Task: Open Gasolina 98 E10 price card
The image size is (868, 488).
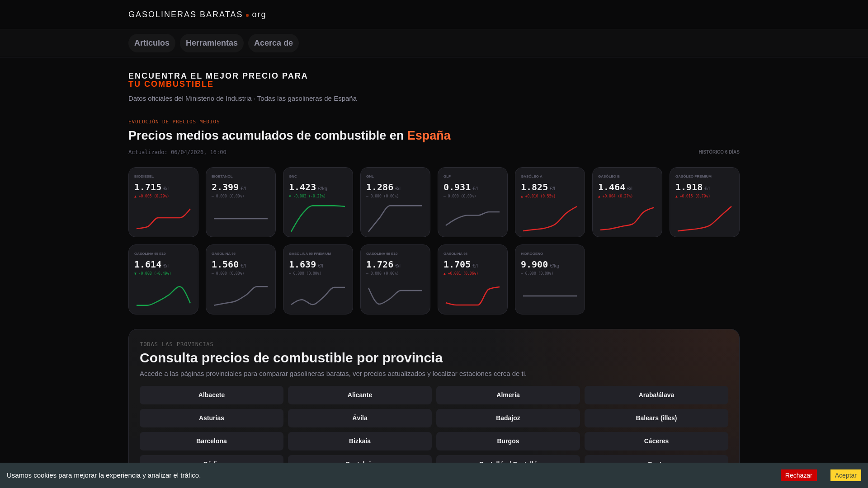Action: 395,279
